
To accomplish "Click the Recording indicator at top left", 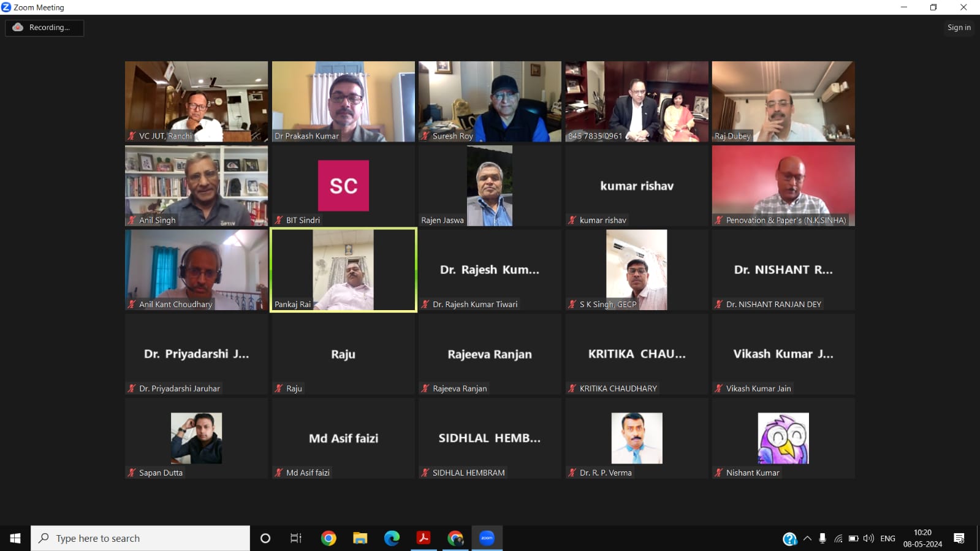I will coord(44,28).
